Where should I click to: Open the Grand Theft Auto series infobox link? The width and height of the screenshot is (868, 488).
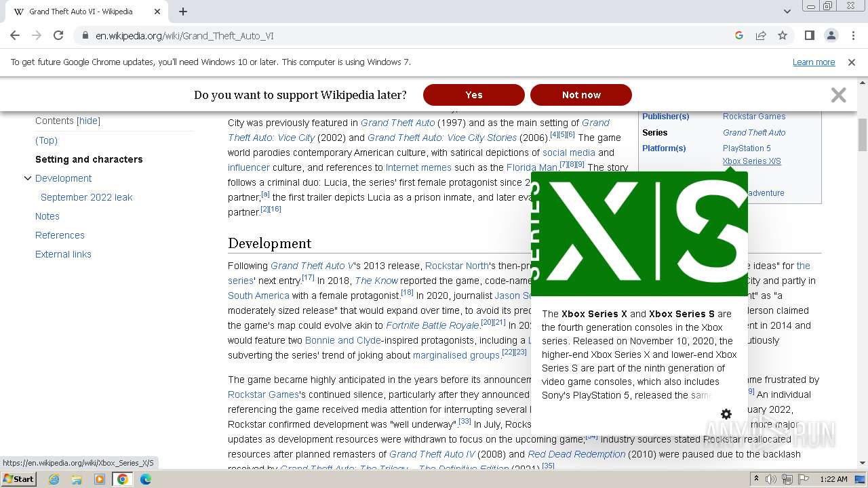pyautogui.click(x=754, y=133)
